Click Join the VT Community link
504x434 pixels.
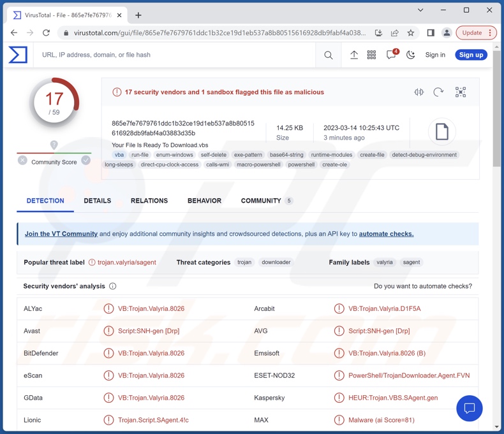pyautogui.click(x=61, y=234)
